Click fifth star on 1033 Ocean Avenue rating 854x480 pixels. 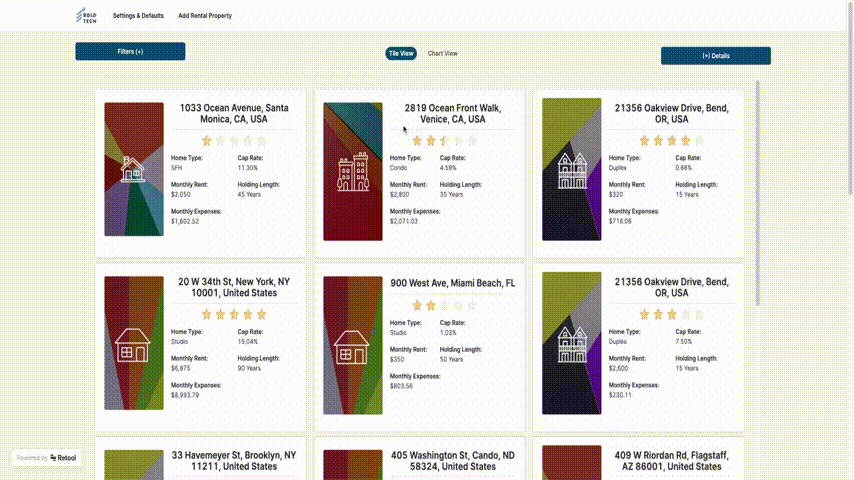(x=261, y=141)
